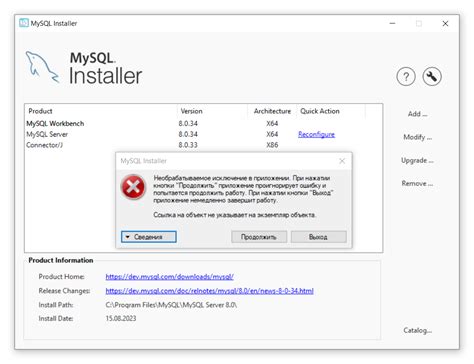Image resolution: width=474 pixels, height=364 pixels.
Task: Open the wrench settings icon
Action: click(432, 77)
